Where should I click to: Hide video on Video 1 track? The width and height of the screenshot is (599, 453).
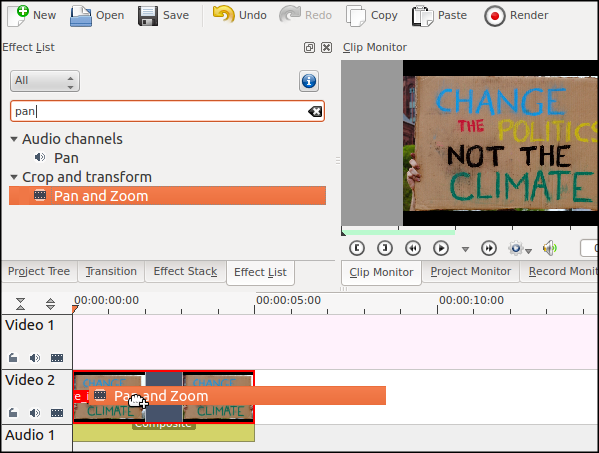(x=57, y=358)
